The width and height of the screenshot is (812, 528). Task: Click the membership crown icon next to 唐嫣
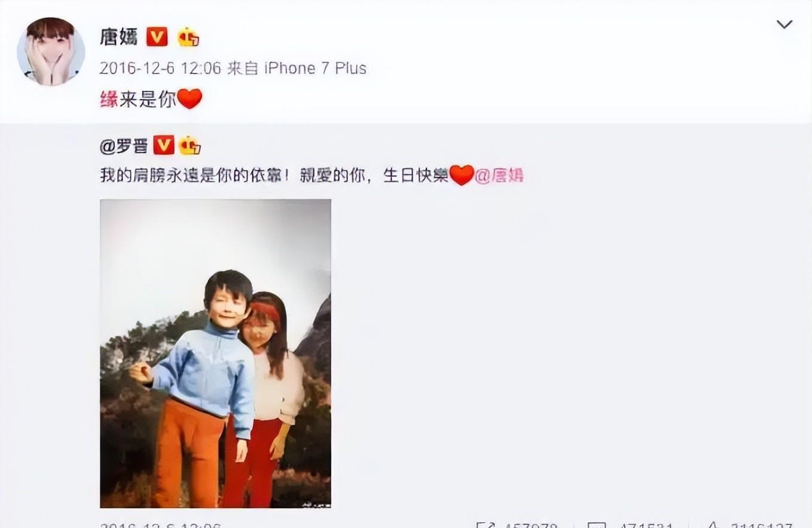coord(188,38)
